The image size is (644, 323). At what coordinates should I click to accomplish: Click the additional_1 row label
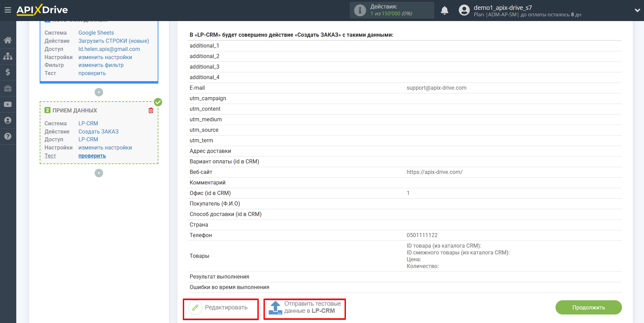[204, 46]
